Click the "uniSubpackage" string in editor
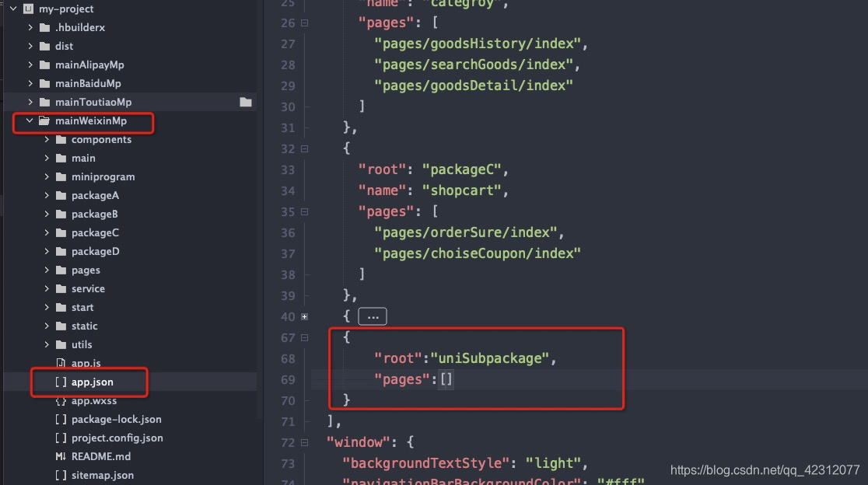Image resolution: width=868 pixels, height=485 pixels. [489, 358]
